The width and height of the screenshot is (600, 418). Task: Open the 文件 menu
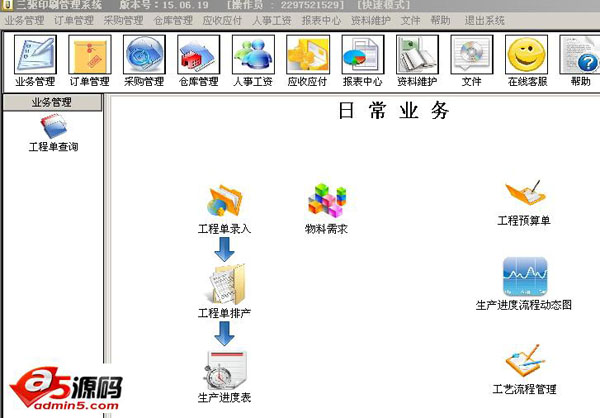point(410,20)
